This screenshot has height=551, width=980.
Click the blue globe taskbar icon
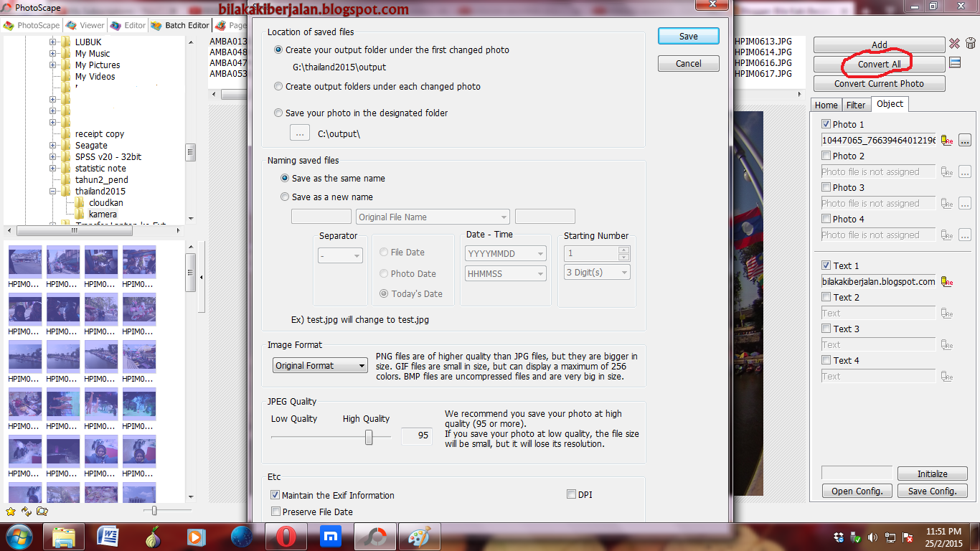[x=242, y=537]
